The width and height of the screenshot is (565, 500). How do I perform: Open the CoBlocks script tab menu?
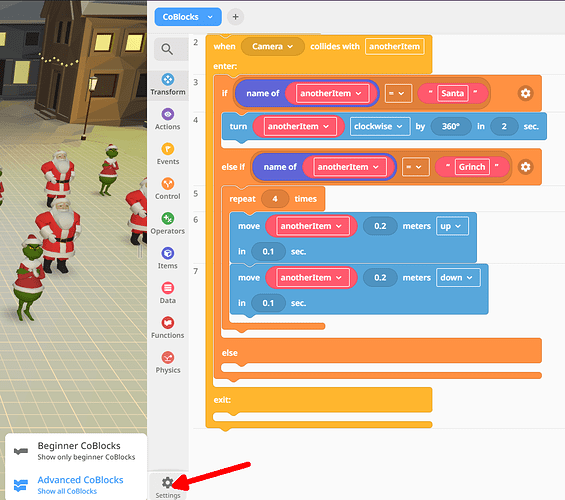pyautogui.click(x=188, y=17)
